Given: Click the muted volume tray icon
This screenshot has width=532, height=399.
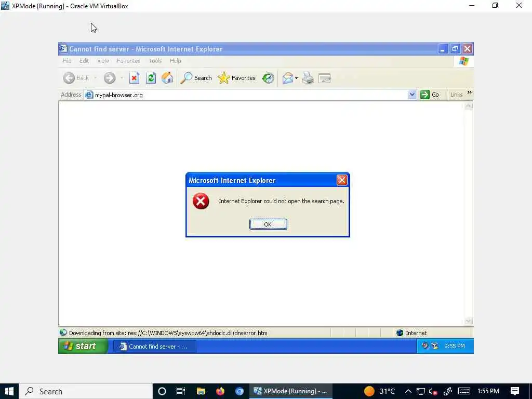Looking at the screenshot, I should tap(433, 391).
